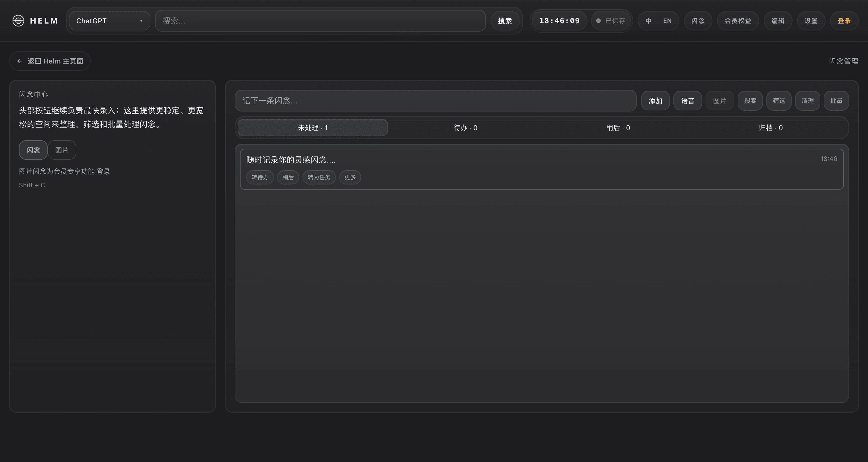This screenshot has height=462, width=868.
Task: Open the 闪念 panel from the top bar
Action: (x=698, y=21)
